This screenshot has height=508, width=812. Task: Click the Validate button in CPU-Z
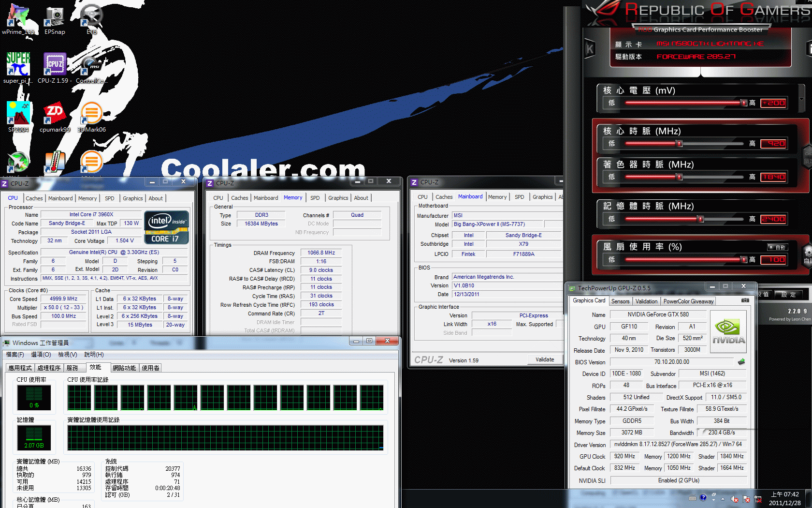[x=545, y=359]
